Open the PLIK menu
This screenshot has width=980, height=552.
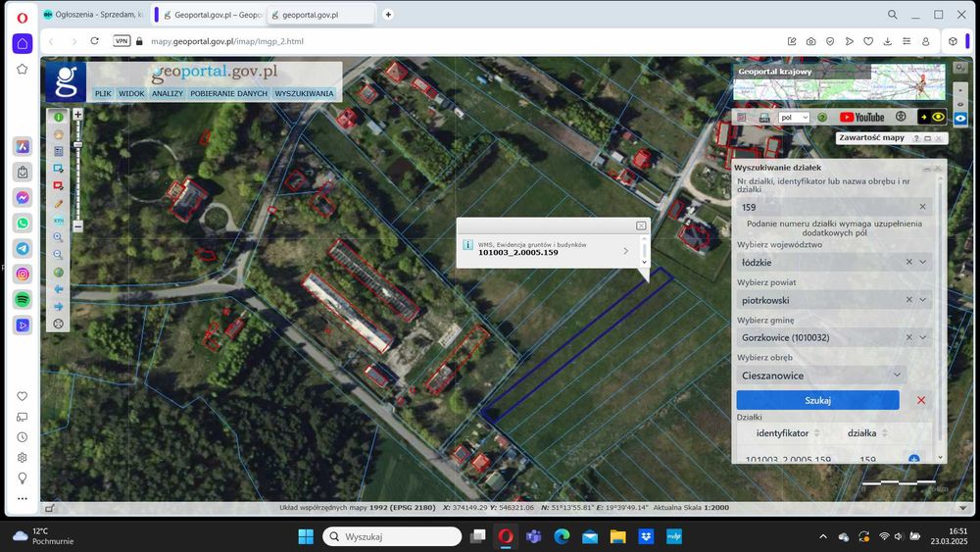click(103, 93)
